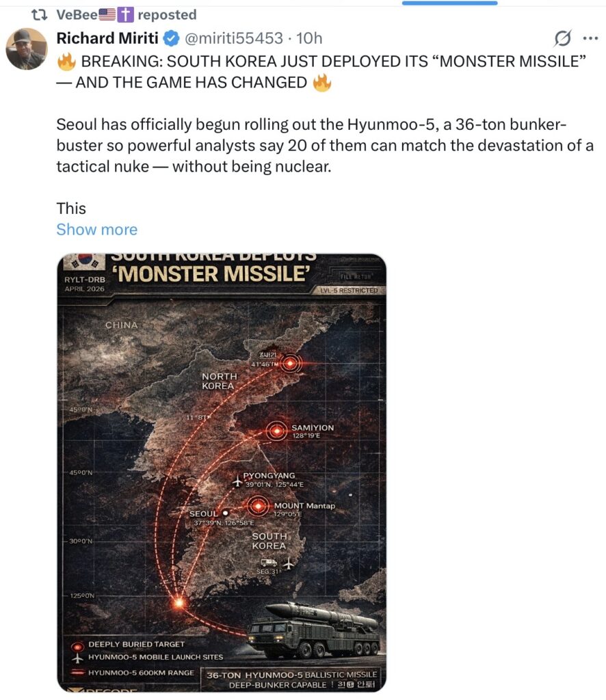
Task: Click the purple cross emoji beside VeBee
Action: click(125, 15)
